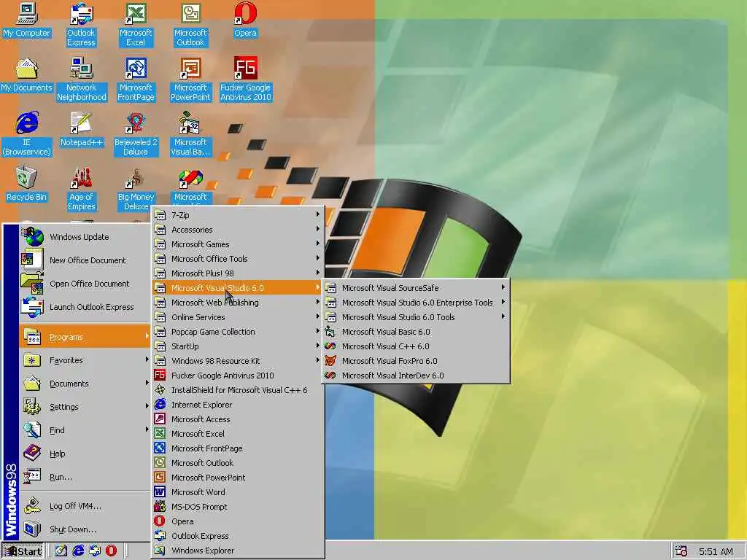Viewport: 747px width, 560px height.
Task: Expand Microsoft Plus! 98 folder
Action: (238, 273)
